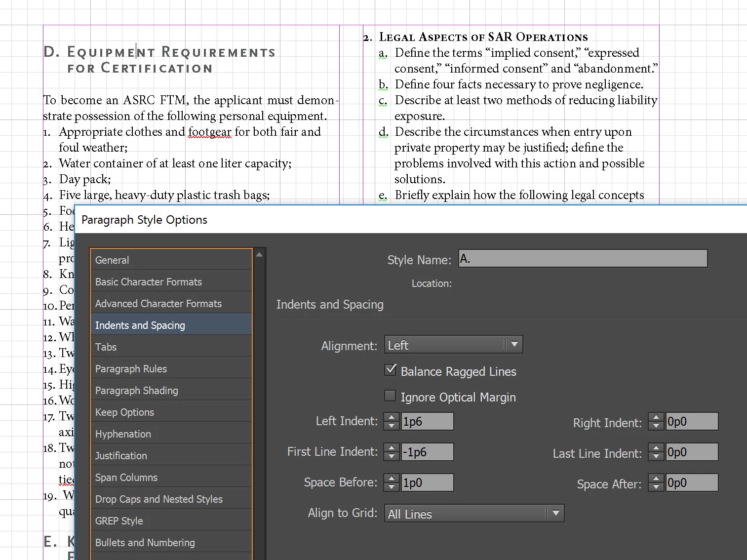Image resolution: width=747 pixels, height=560 pixels.
Task: Click the Left Indent value field
Action: click(x=427, y=421)
